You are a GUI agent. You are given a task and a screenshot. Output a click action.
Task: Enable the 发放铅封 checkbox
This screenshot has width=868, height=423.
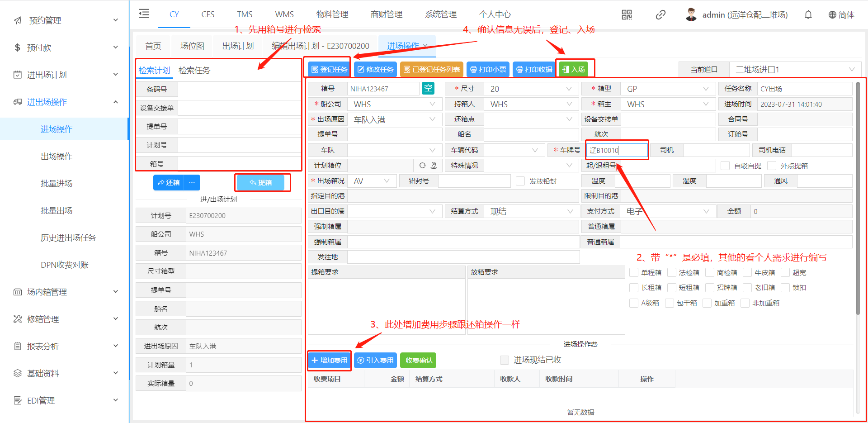point(520,181)
